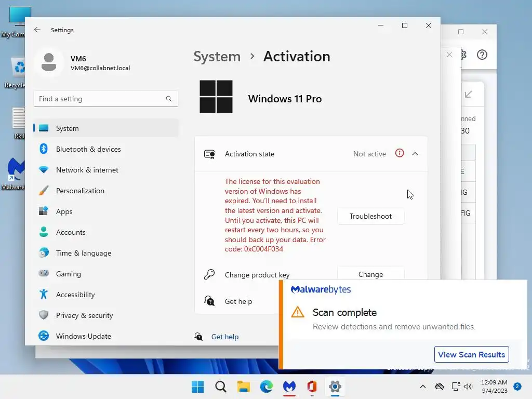The width and height of the screenshot is (532, 399).
Task: Launch Microsoft Edge from the taskbar
Action: pos(267,387)
